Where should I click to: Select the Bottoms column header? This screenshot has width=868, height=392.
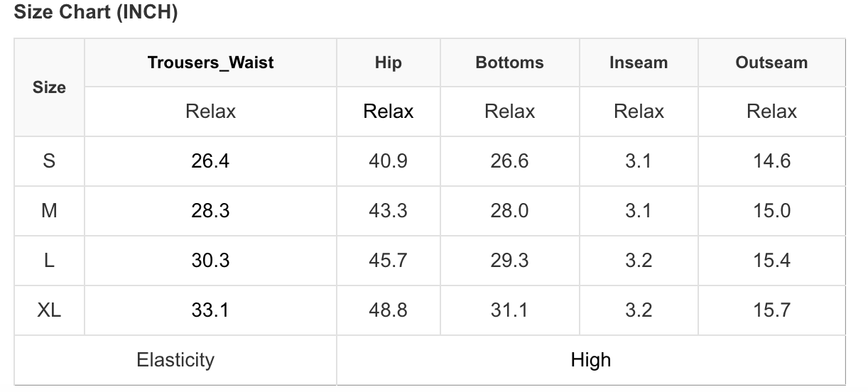[x=509, y=62]
